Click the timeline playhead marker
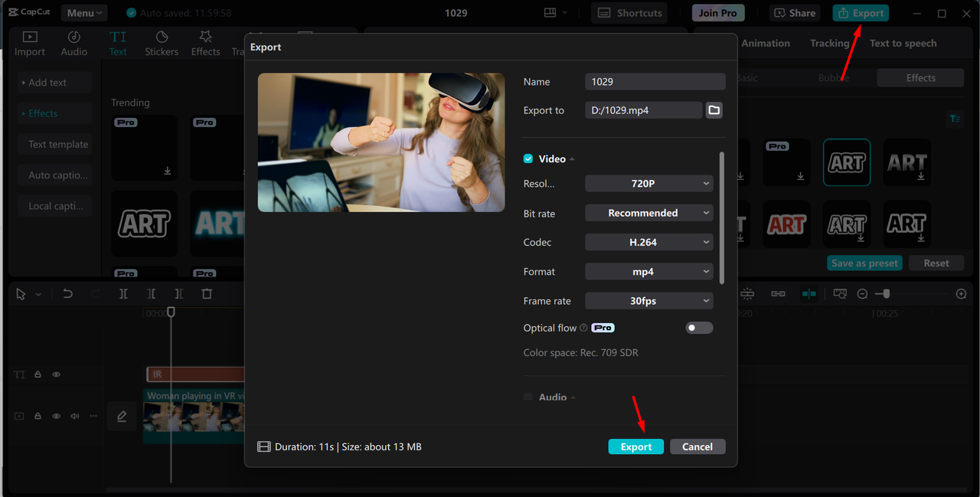980x497 pixels. (x=171, y=312)
